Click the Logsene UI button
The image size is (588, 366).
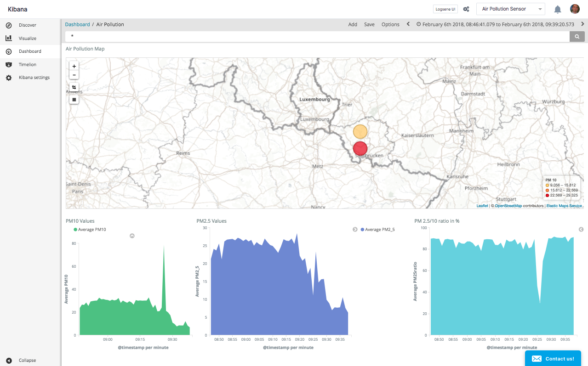[x=445, y=9]
